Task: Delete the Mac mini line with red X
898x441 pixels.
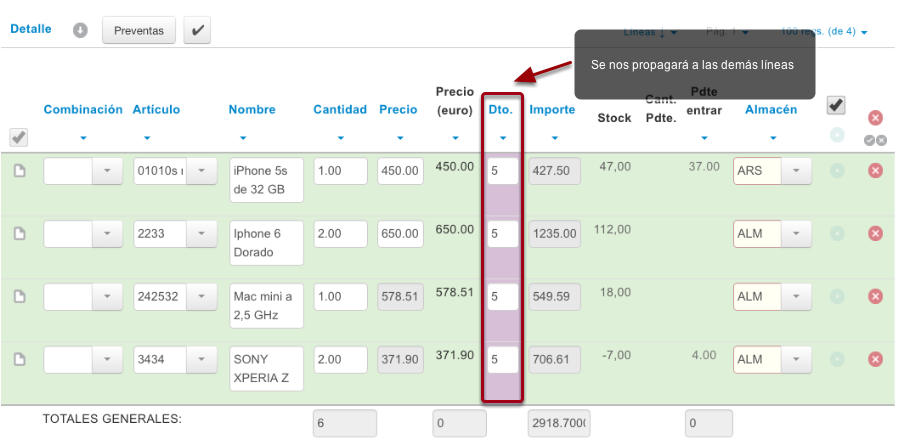Action: [875, 297]
